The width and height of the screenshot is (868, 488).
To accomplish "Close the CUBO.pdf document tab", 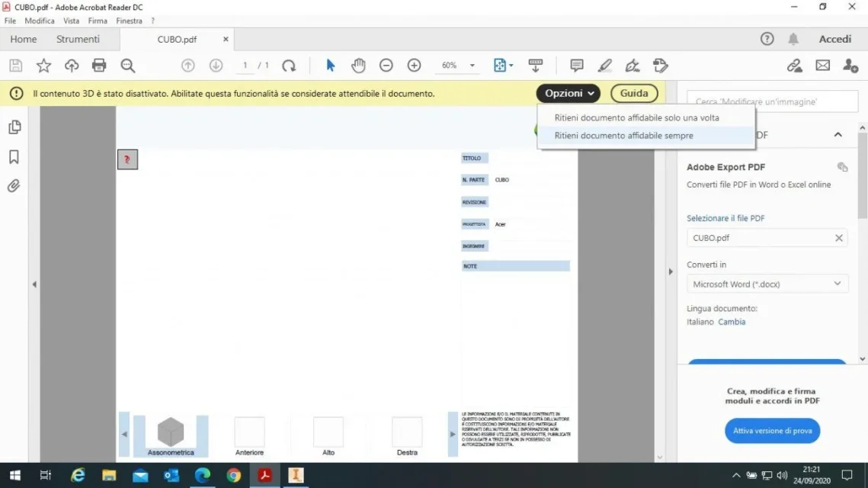I will click(x=226, y=39).
